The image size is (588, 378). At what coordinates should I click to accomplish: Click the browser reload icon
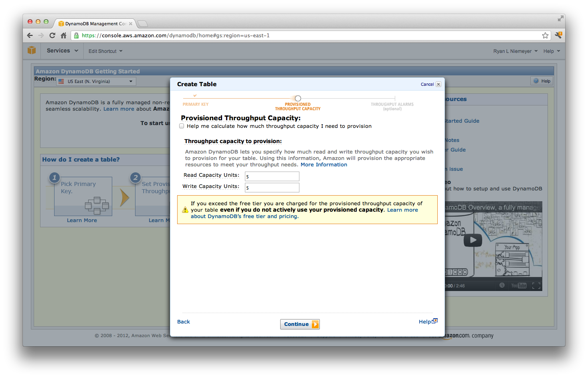pyautogui.click(x=52, y=35)
